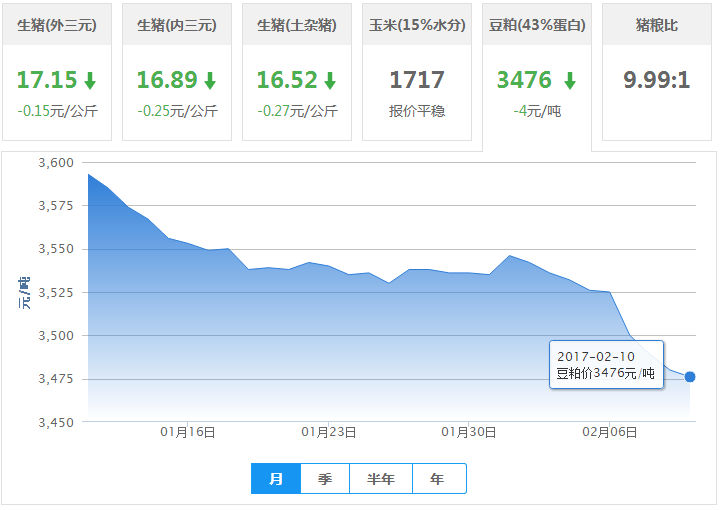The width and height of the screenshot is (721, 510).
Task: Click the -0.15元/公斤 change text
Action: click(57, 111)
